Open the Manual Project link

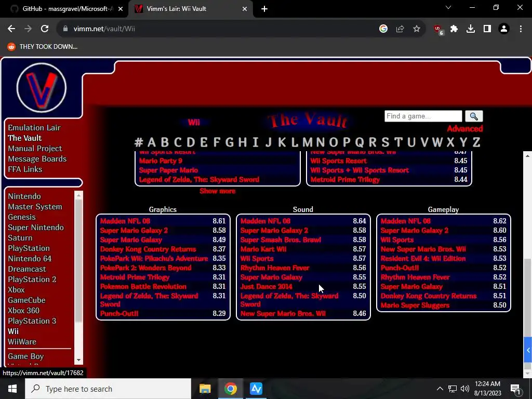(35, 149)
